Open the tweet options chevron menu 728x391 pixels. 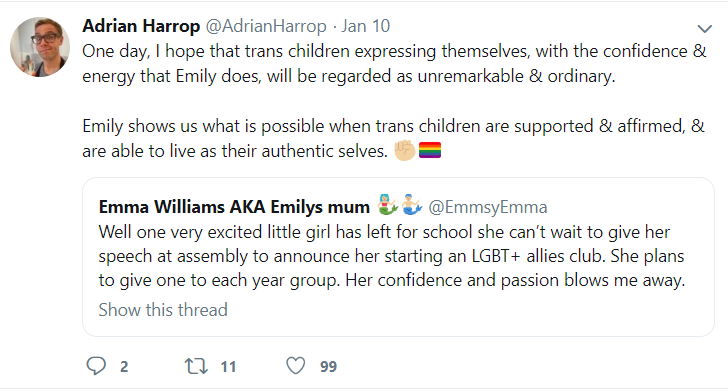pos(704,29)
